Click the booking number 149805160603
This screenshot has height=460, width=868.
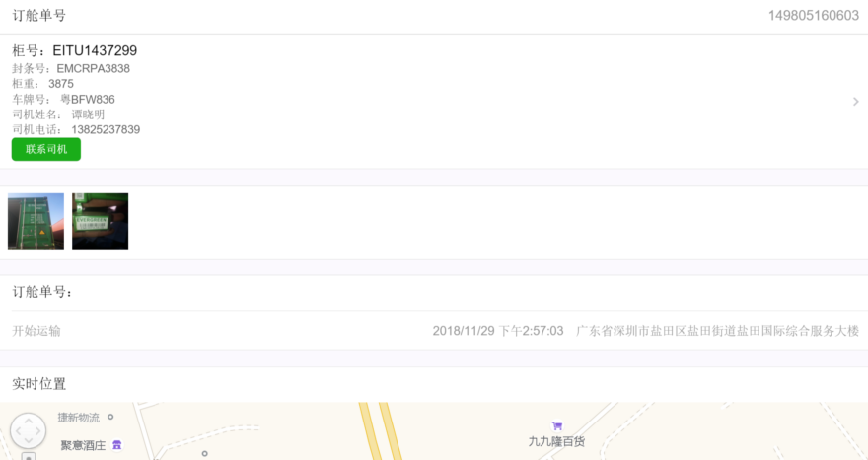coord(813,16)
